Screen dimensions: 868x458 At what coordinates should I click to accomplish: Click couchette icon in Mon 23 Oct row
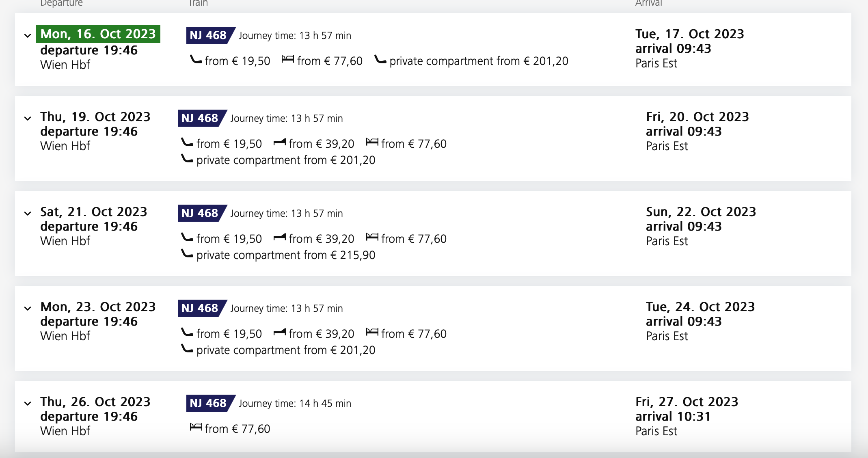280,332
